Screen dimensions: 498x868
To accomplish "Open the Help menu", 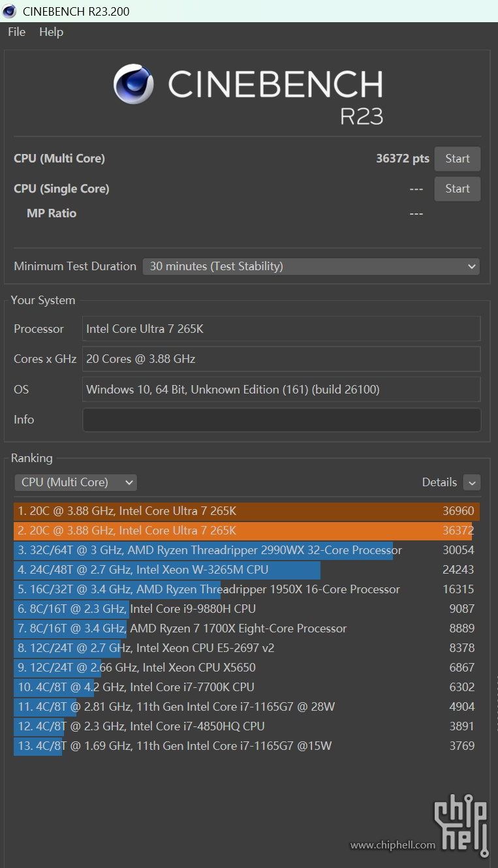I will pos(51,32).
